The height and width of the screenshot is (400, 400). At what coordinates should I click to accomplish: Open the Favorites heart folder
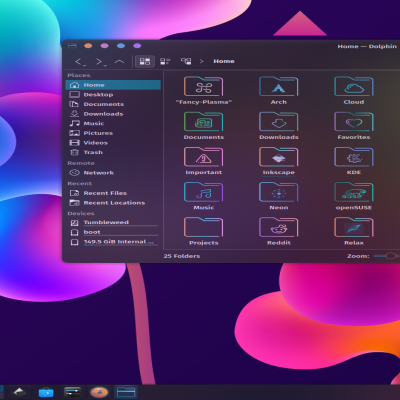[x=354, y=122]
